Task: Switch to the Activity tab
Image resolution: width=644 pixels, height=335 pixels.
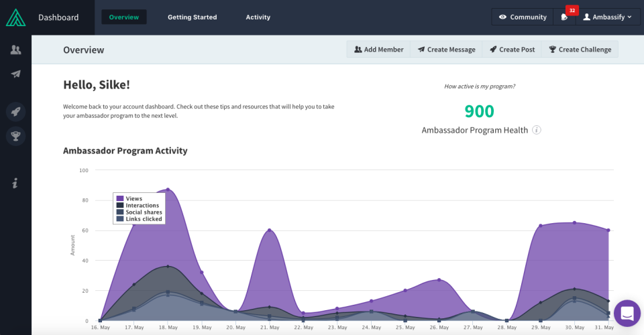Action: (258, 17)
